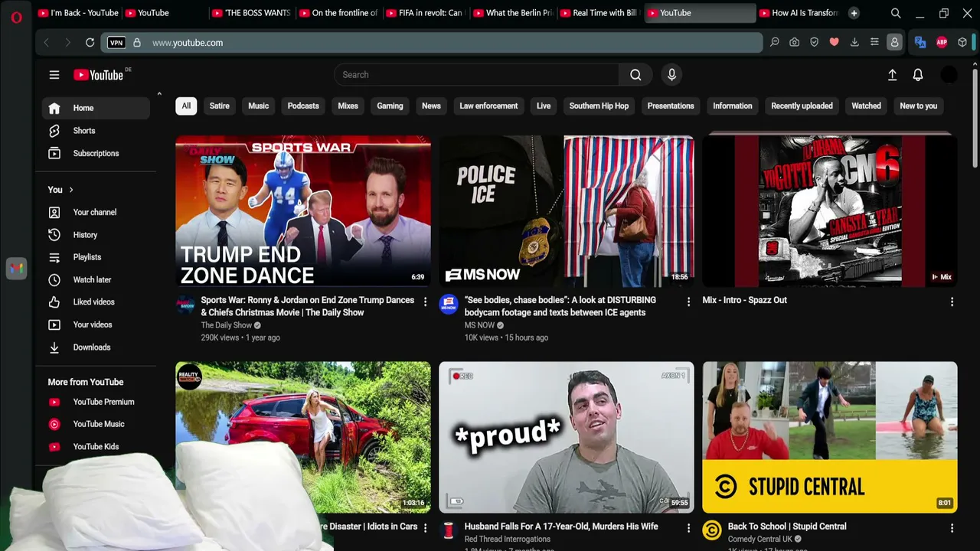Viewport: 980px width, 551px height.
Task: Click the find-in-page magnifier in the address bar
Action: pos(775,43)
